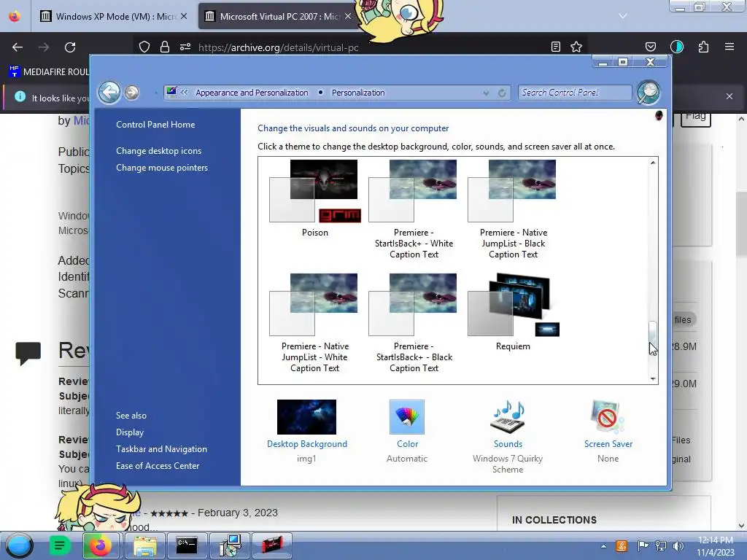Reload the page in Firefox

[70, 47]
